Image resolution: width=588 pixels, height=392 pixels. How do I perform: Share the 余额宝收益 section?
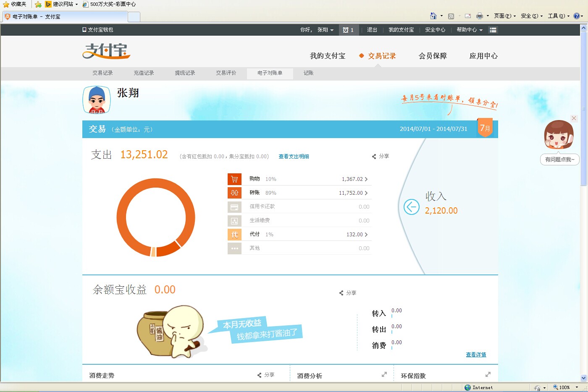click(x=348, y=293)
